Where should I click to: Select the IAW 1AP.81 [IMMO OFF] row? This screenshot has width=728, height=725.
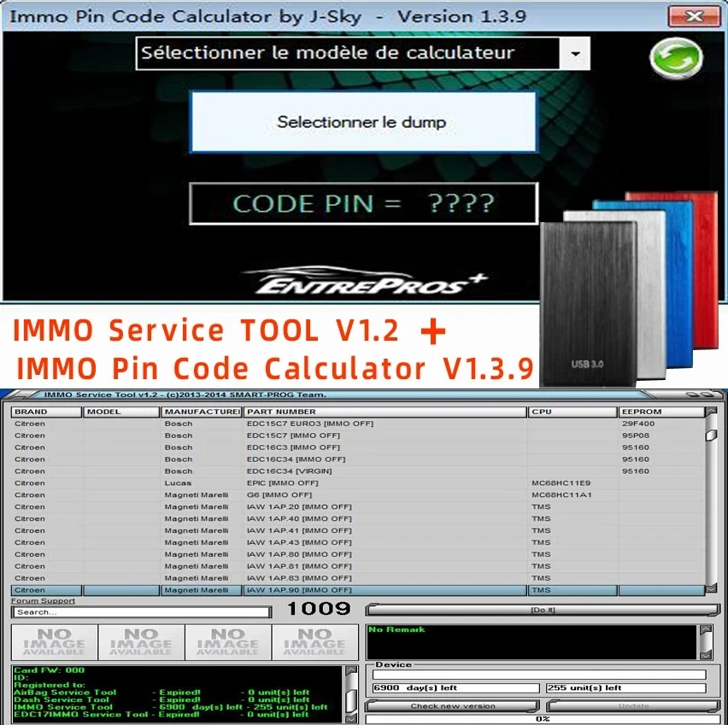point(357,566)
